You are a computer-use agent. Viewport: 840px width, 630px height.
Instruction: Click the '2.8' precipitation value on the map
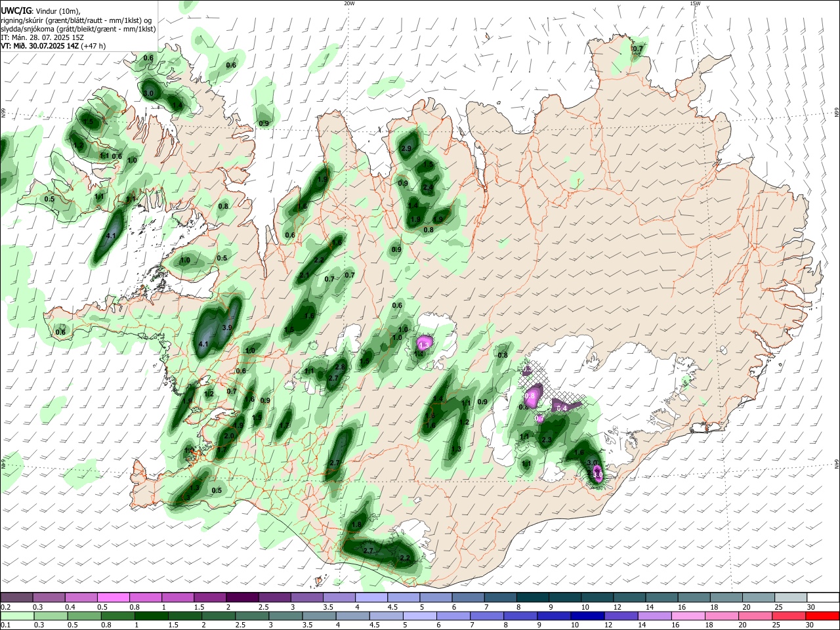(340, 367)
